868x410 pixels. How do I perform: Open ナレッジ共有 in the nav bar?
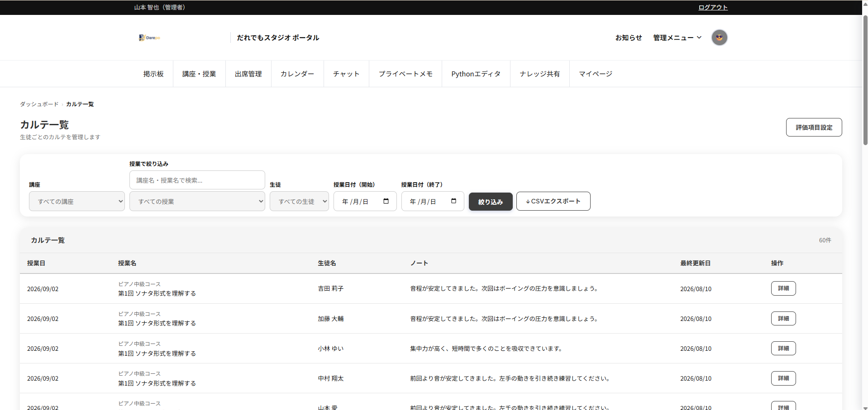[x=540, y=74]
